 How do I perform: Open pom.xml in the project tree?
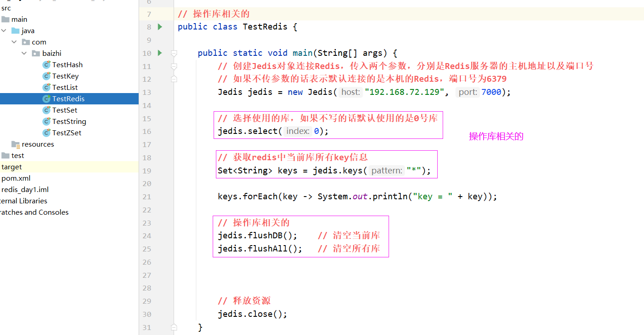tap(16, 178)
